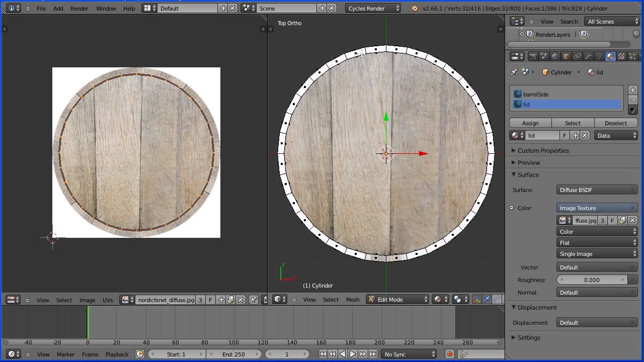Click the Blender logo in top bar

pyautogui.click(x=414, y=9)
